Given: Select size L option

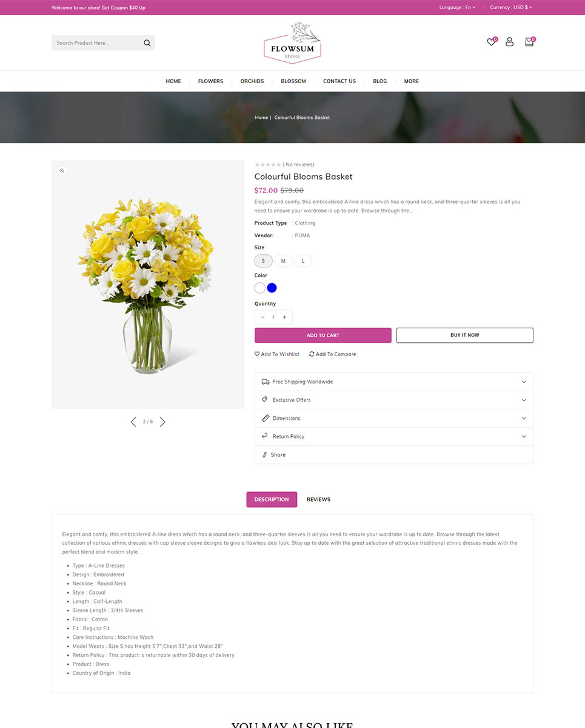Looking at the screenshot, I should (303, 261).
